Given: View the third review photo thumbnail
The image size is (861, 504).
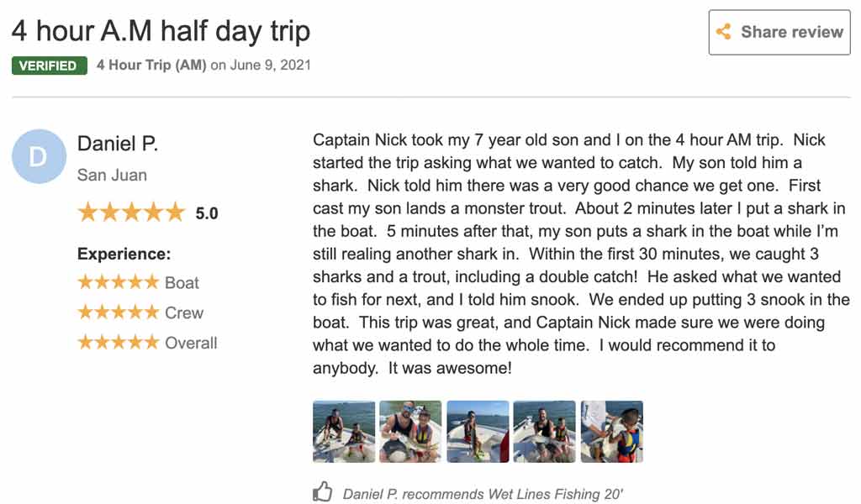Looking at the screenshot, I should pyautogui.click(x=478, y=432).
